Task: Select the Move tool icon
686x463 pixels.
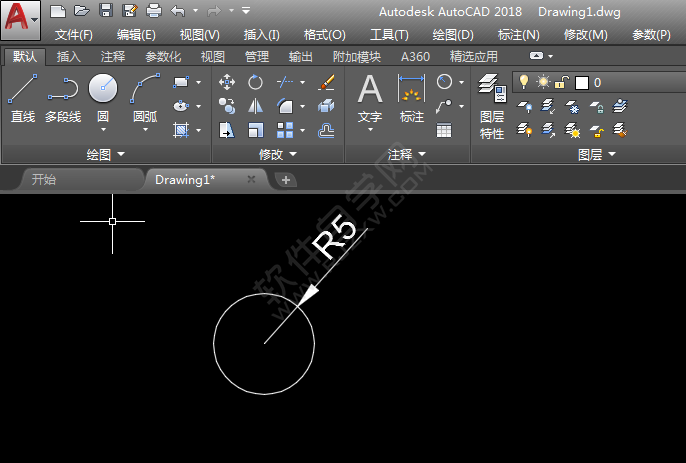Action: (227, 82)
